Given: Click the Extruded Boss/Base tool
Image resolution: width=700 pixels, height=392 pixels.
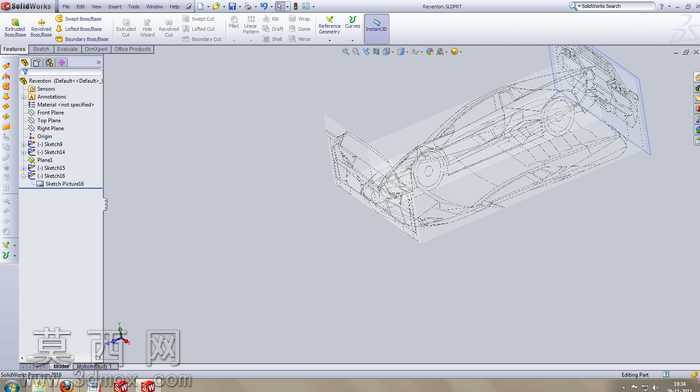Looking at the screenshot, I should [15, 28].
